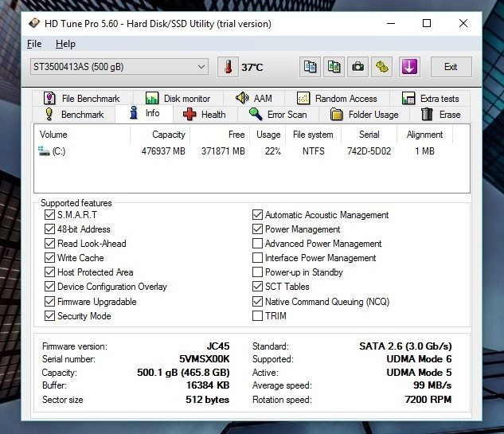Screen dimensions: 504x434
Task: Click the copy screenshot to clipboard icon
Action: click(334, 67)
